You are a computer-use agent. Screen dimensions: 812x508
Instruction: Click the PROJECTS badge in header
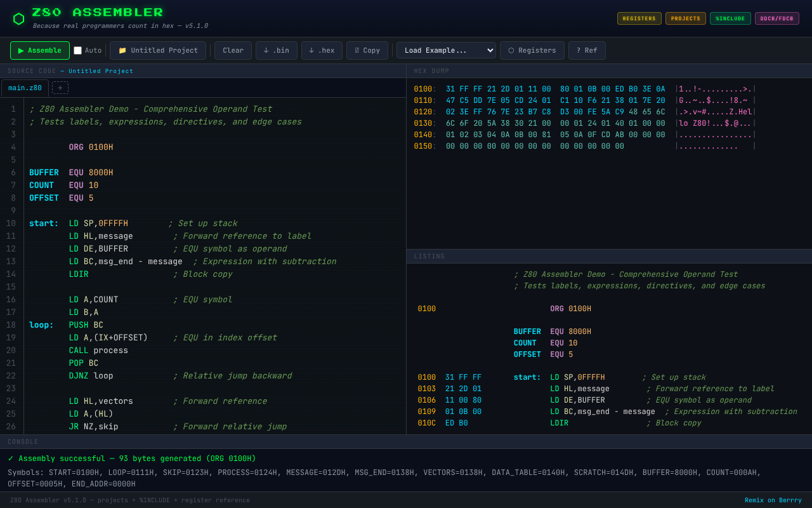point(686,18)
